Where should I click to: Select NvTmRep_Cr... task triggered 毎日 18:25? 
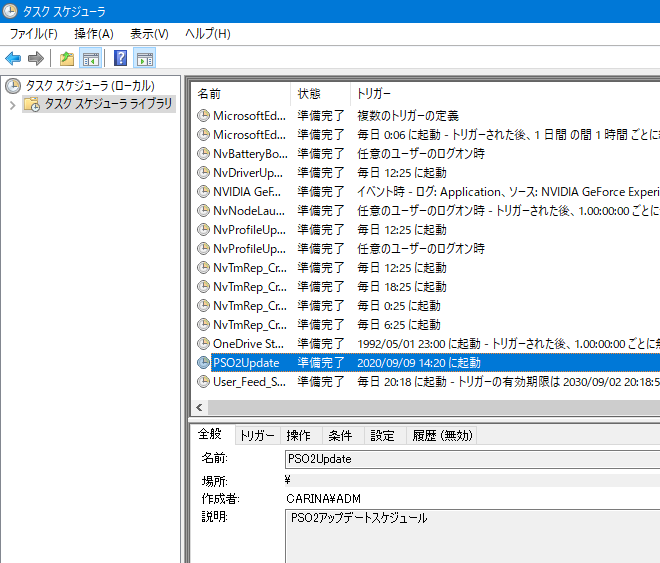428,287
